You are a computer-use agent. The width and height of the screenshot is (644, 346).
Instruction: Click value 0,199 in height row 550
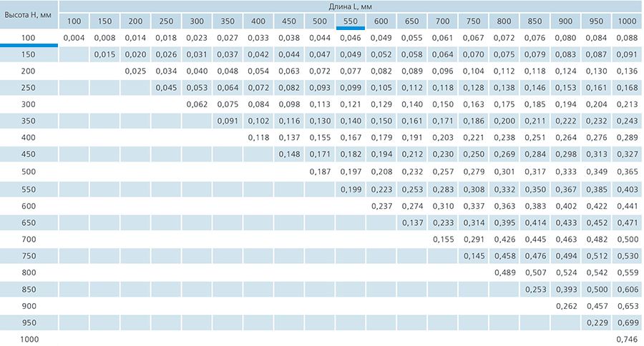(351, 189)
